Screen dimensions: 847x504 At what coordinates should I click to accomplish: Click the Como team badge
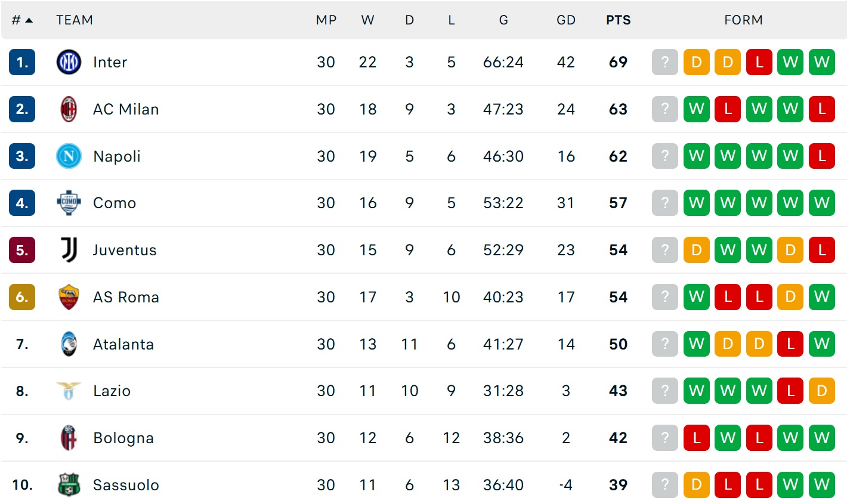pos(69,203)
